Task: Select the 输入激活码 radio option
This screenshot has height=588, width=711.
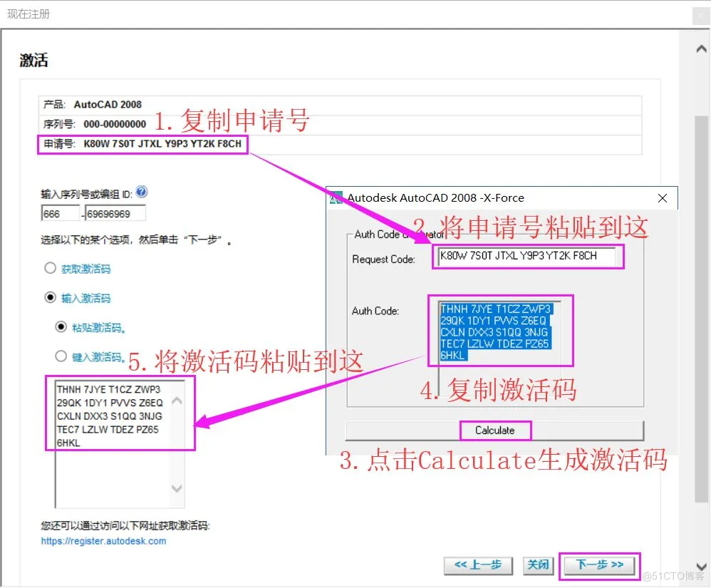Action: 51,298
